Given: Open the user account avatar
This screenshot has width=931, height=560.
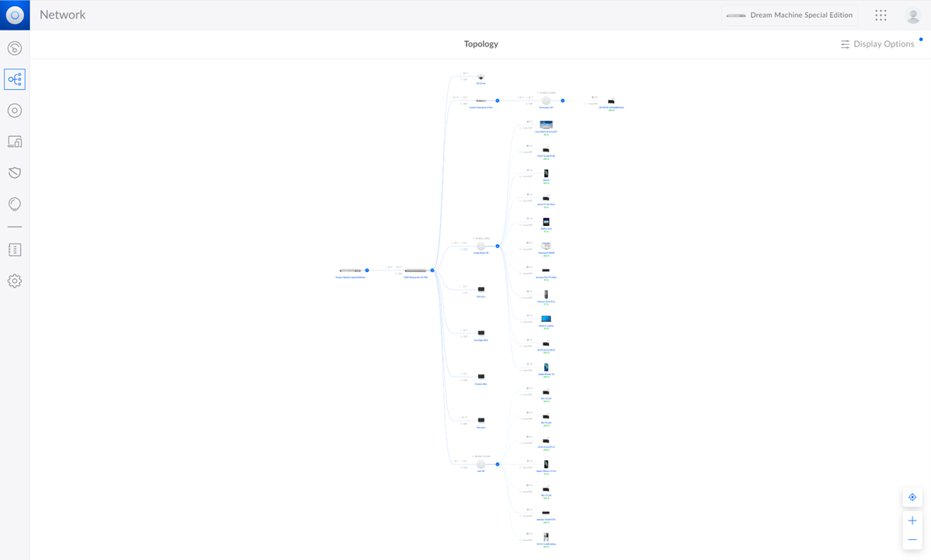Looking at the screenshot, I should pos(912,15).
